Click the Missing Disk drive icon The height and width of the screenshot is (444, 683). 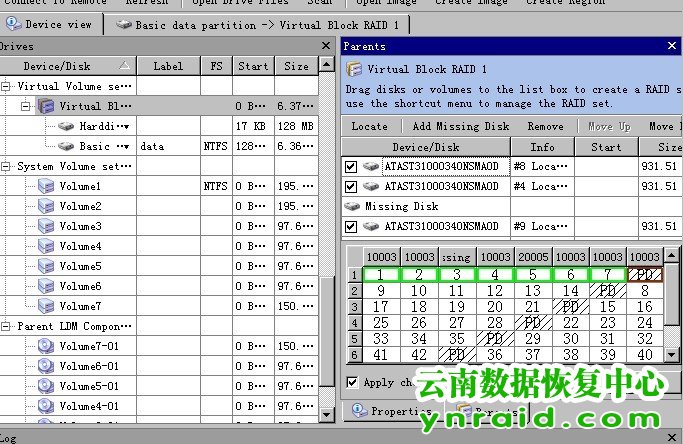point(352,206)
